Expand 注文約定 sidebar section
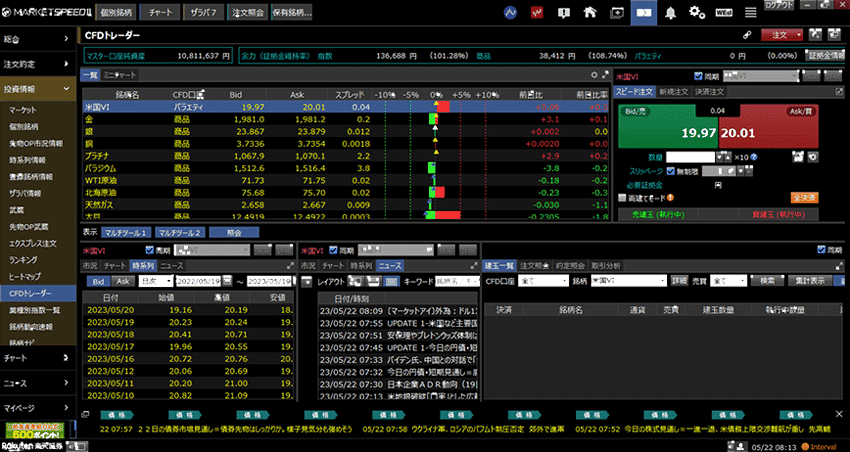 click(x=38, y=64)
